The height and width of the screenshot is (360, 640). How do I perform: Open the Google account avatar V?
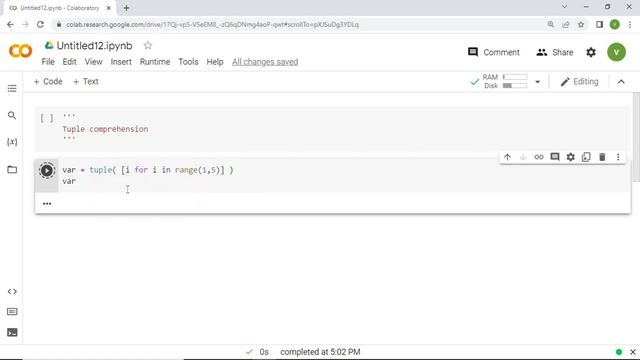(616, 52)
